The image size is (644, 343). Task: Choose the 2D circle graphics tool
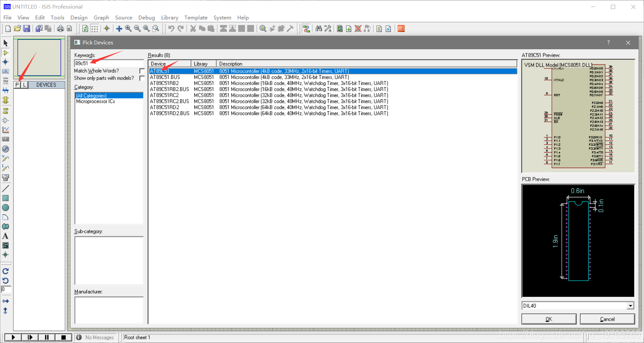point(6,208)
